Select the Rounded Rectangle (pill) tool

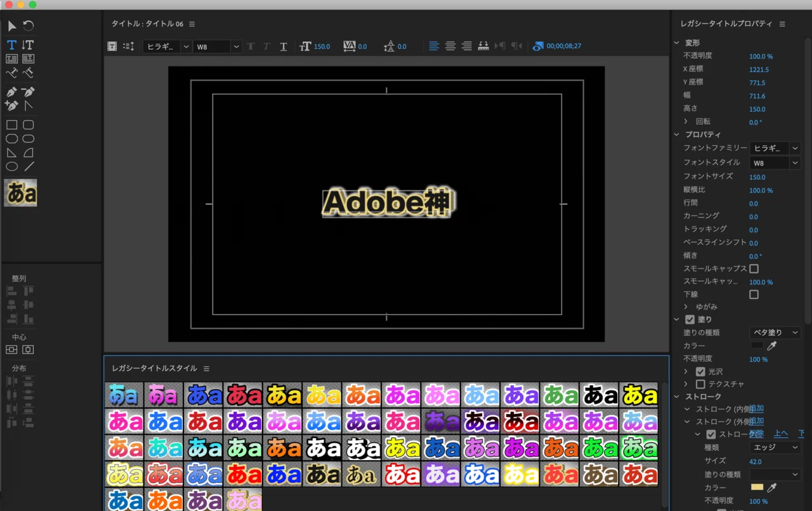(x=29, y=139)
